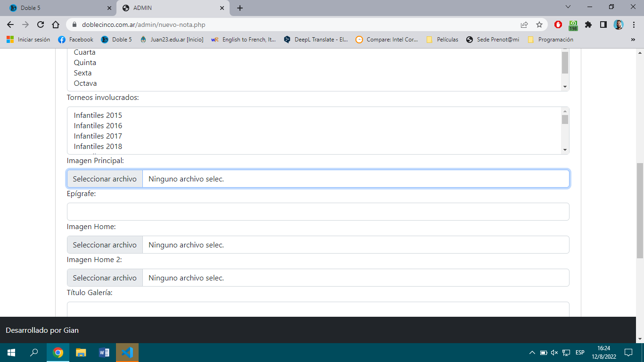The width and height of the screenshot is (644, 362).
Task: Click the page scrollbar down arrow
Action: pos(640,339)
